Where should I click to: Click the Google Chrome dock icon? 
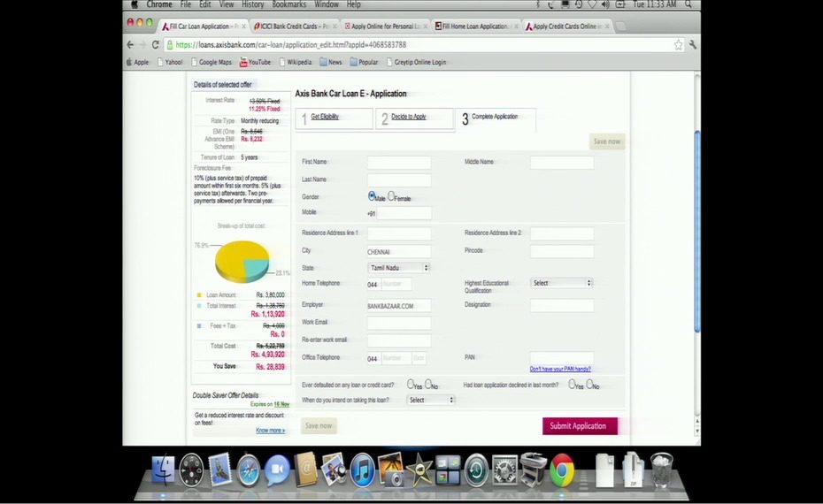tap(562, 470)
